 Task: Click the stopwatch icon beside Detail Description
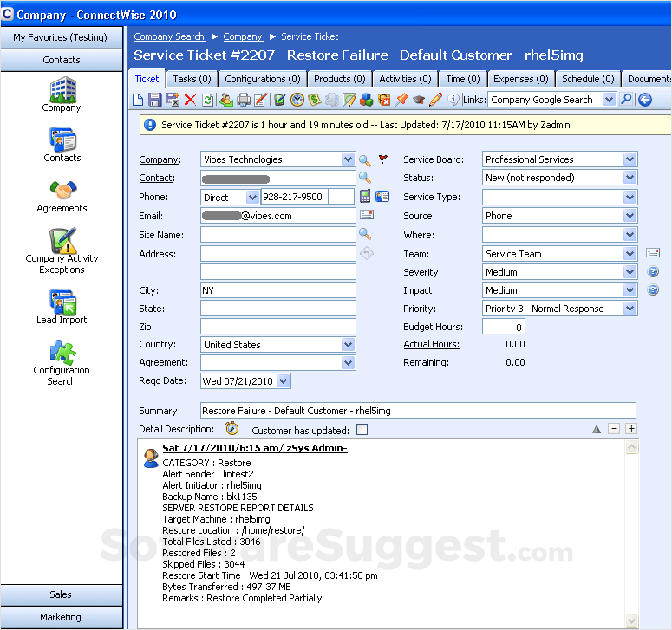pos(232,429)
